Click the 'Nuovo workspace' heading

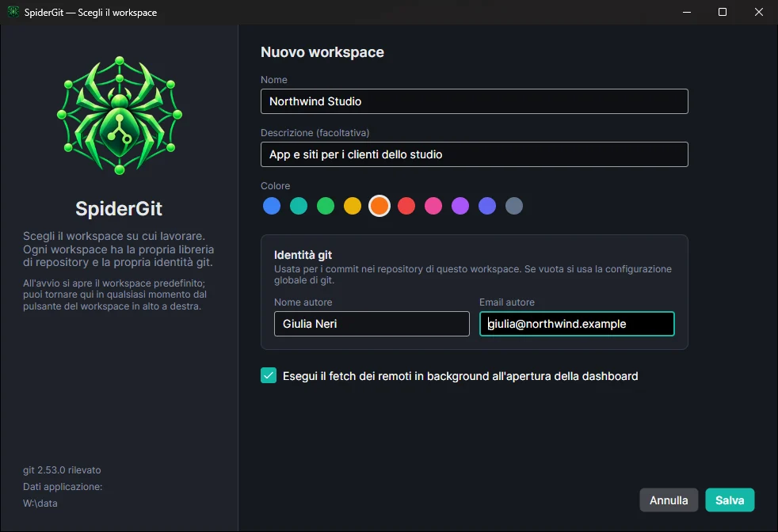(322, 52)
